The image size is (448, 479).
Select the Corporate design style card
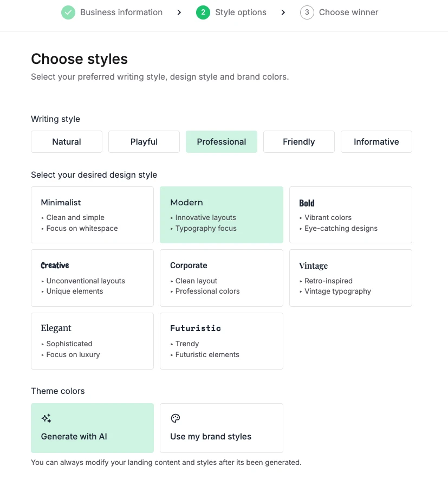coord(222,277)
